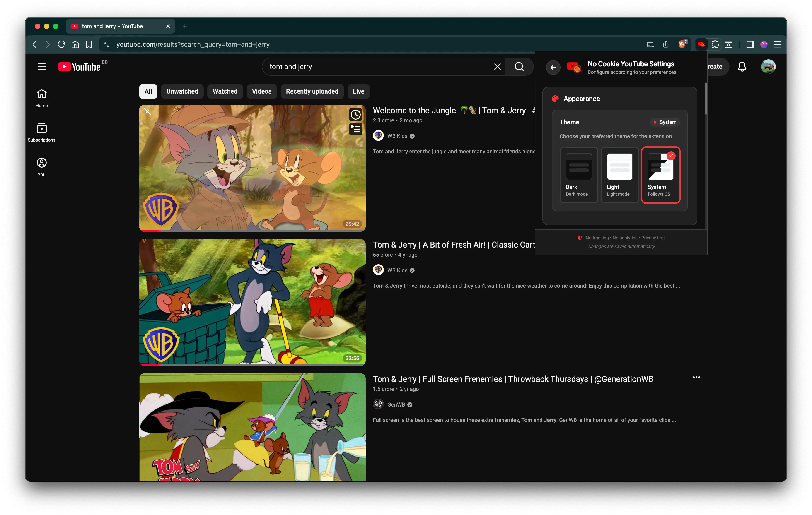Select the All filter chip
Image resolution: width=812 pixels, height=515 pixels.
tap(148, 91)
